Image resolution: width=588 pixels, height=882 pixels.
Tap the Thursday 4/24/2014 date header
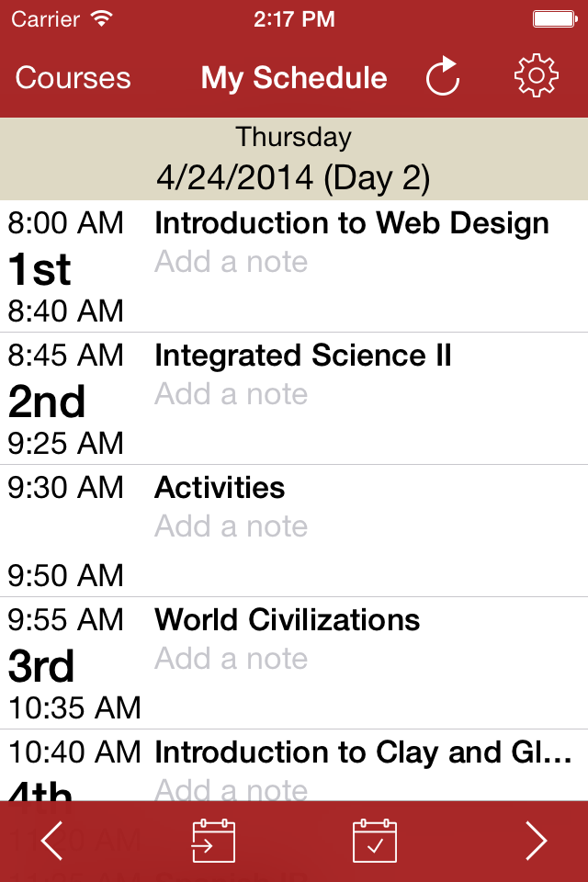(293, 156)
